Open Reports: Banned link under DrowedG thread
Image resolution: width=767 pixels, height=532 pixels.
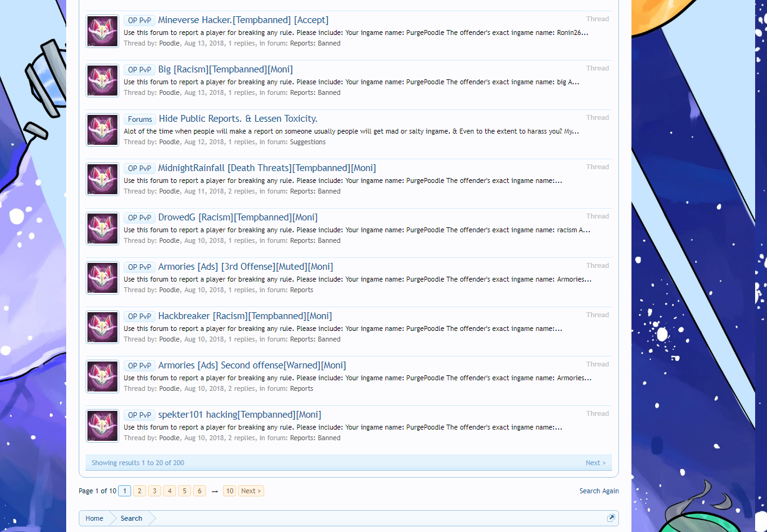315,240
